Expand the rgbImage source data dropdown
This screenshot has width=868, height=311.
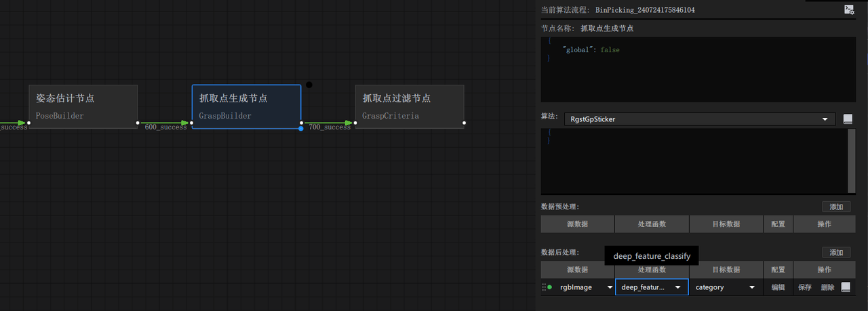(x=583, y=287)
